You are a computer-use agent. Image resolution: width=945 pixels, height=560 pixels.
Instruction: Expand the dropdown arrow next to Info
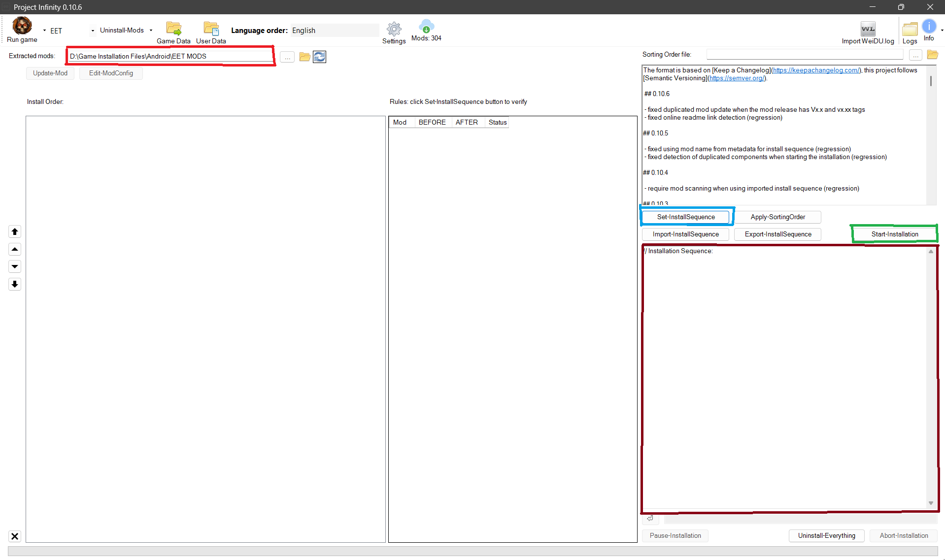(x=942, y=31)
